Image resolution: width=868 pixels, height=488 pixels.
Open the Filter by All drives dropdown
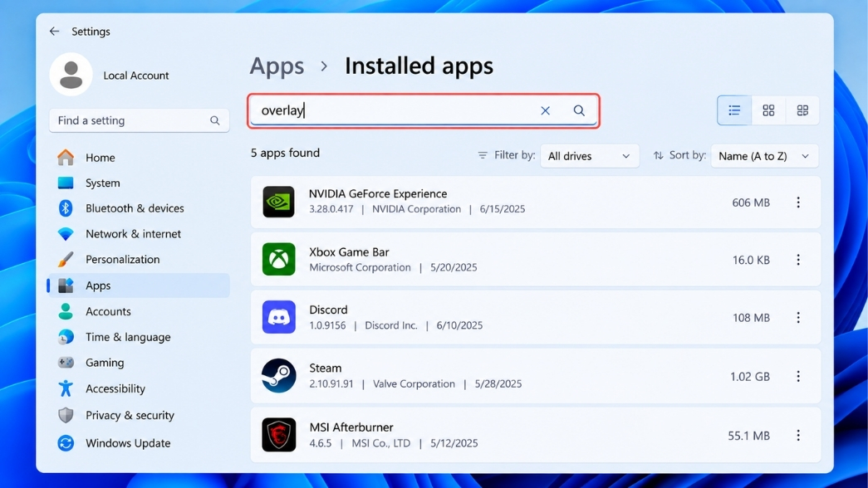click(x=589, y=156)
